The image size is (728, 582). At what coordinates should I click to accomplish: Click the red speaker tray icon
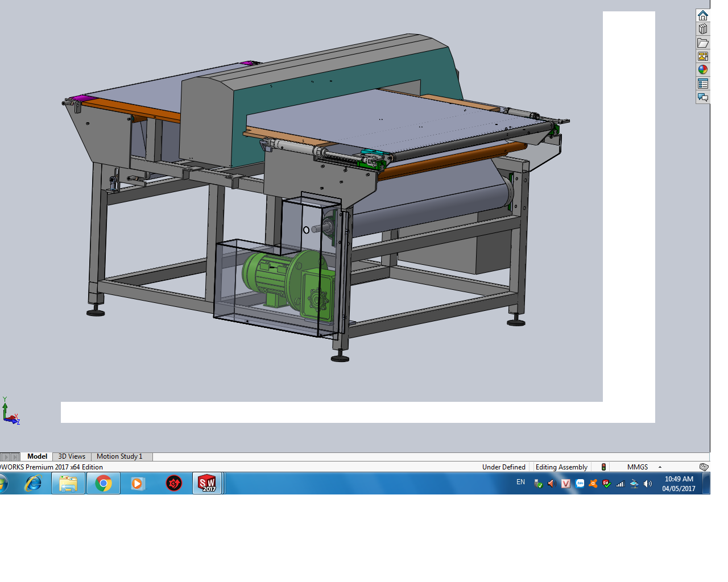point(551,484)
